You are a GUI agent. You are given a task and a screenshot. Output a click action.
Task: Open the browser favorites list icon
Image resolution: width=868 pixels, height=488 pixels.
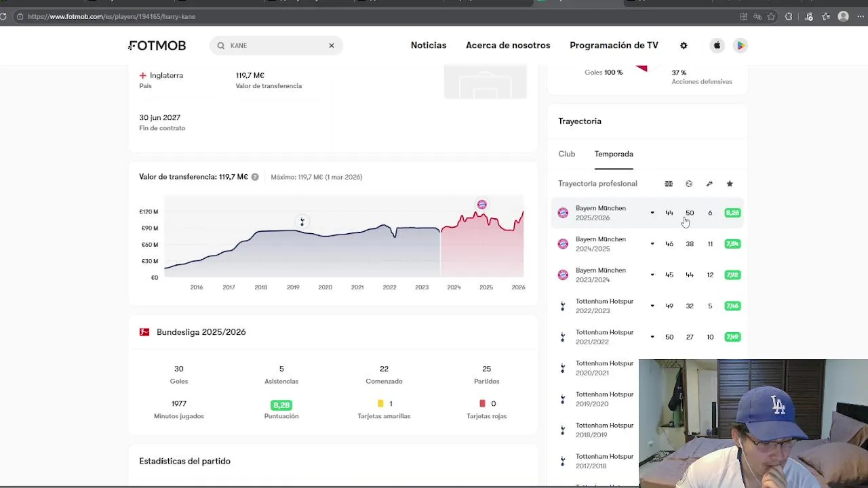pyautogui.click(x=826, y=16)
